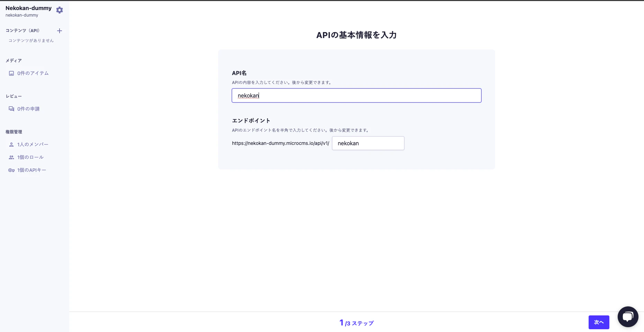
Task: Click the APIの基本情報を入力 page title
Action: pyautogui.click(x=357, y=35)
